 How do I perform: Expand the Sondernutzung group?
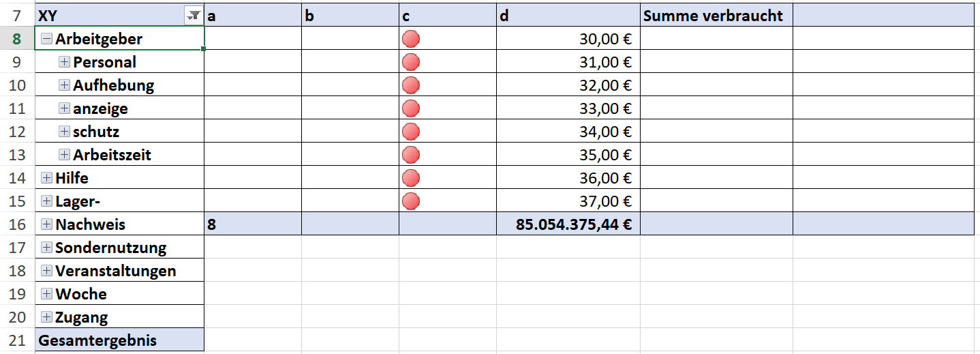46,248
